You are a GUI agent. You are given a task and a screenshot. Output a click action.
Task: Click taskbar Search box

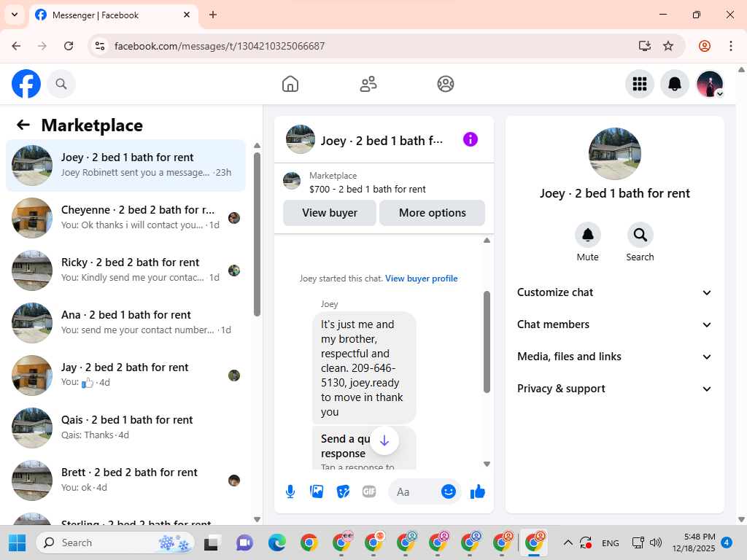tap(115, 542)
